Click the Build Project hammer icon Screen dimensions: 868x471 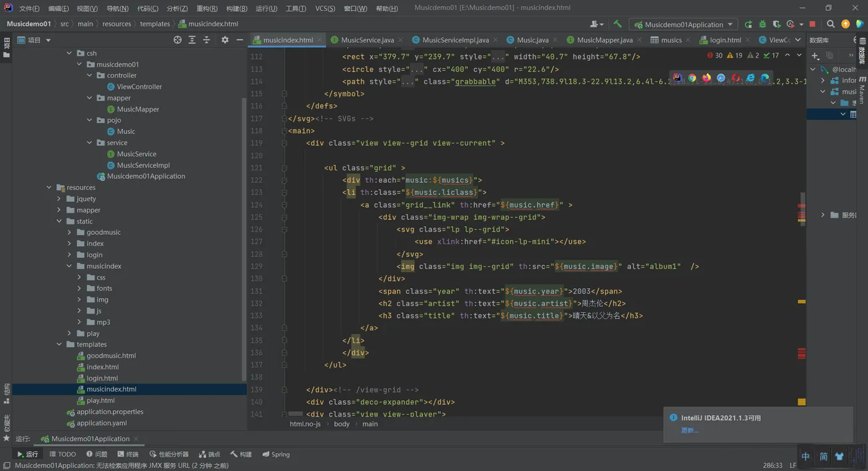pyautogui.click(x=618, y=24)
